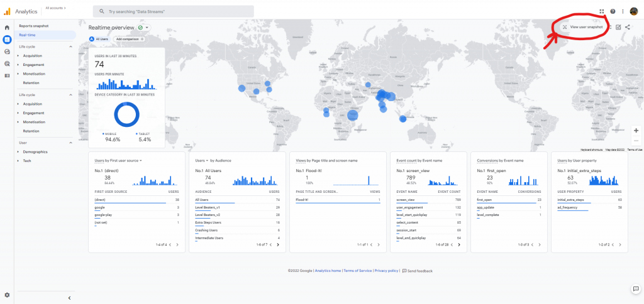Zoom in on the map with plus
644x304 pixels.
point(636,131)
